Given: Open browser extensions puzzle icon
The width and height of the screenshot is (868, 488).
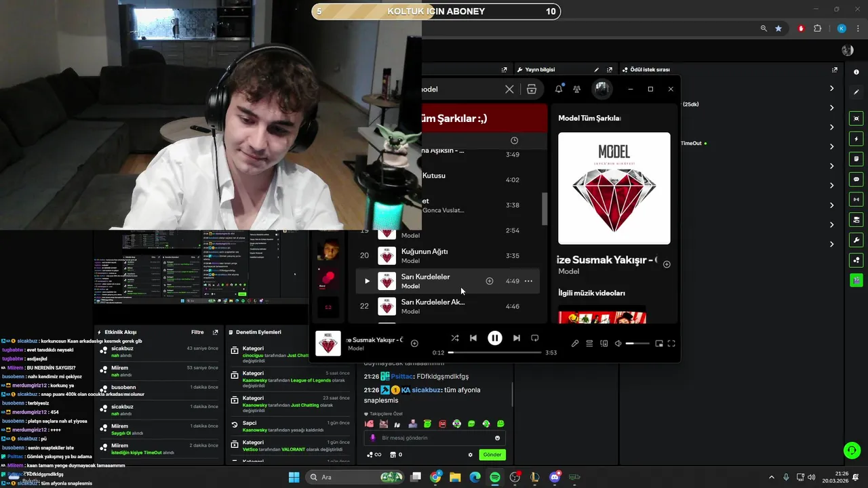Looking at the screenshot, I should tap(817, 28).
